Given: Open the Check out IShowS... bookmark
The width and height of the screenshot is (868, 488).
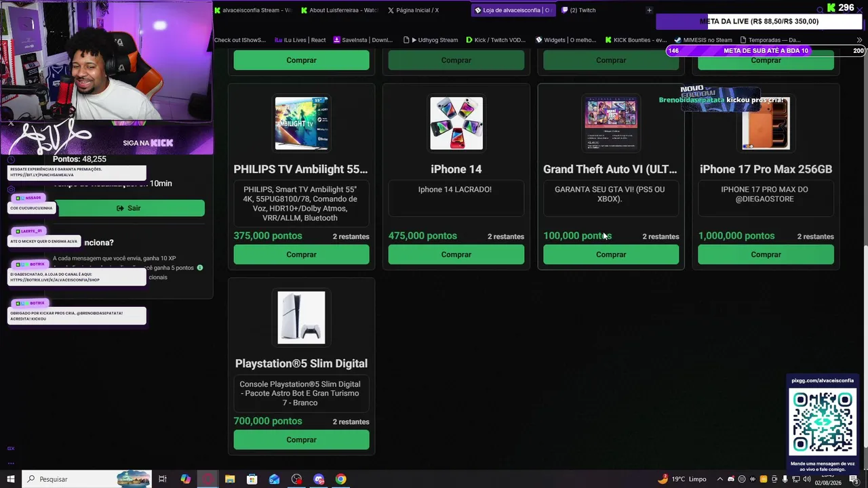Looking at the screenshot, I should pos(240,40).
